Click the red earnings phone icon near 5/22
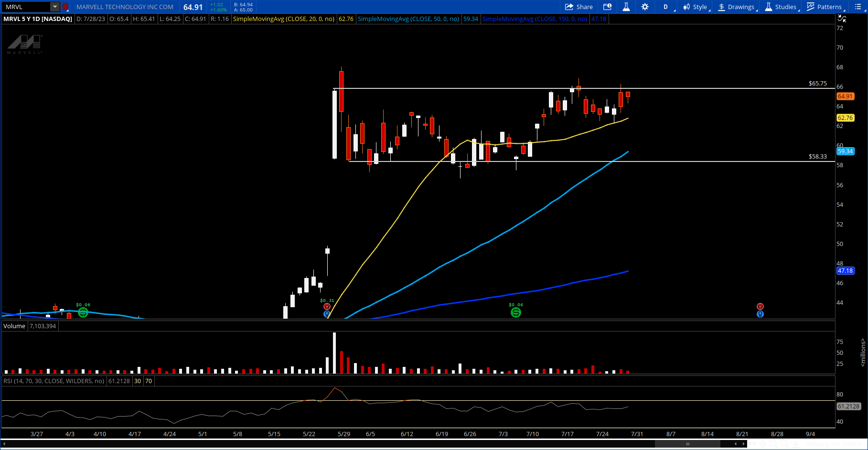 327,307
